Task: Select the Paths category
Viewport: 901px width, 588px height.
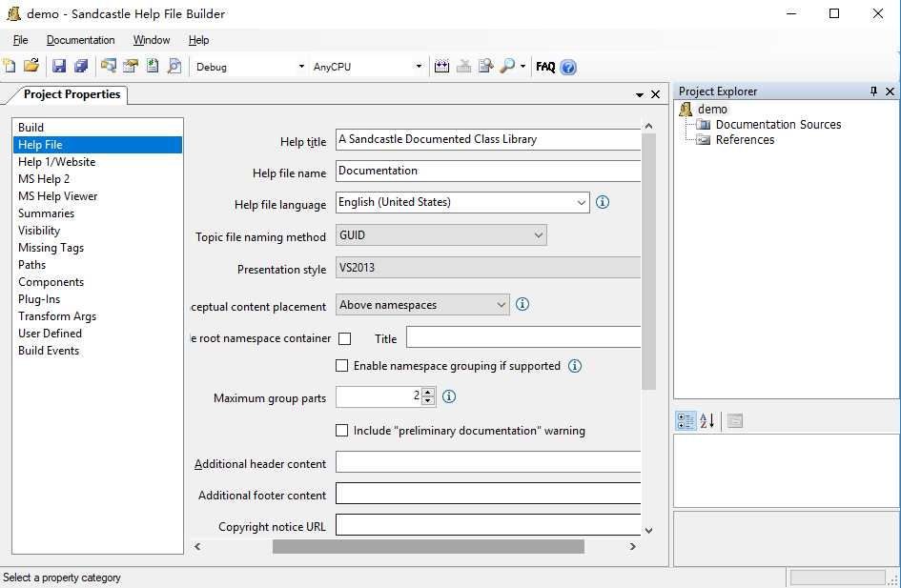Action: 97,265
